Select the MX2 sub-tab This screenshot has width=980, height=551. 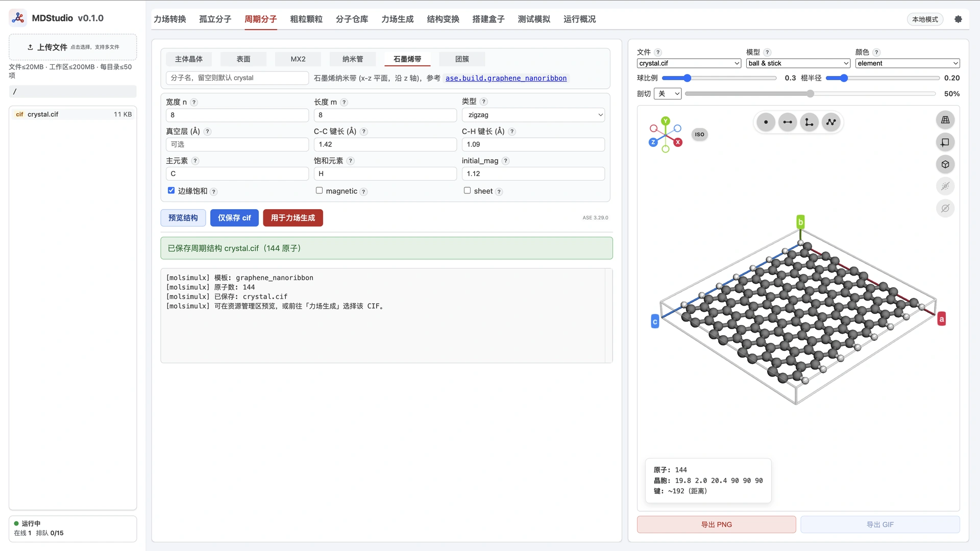298,59
